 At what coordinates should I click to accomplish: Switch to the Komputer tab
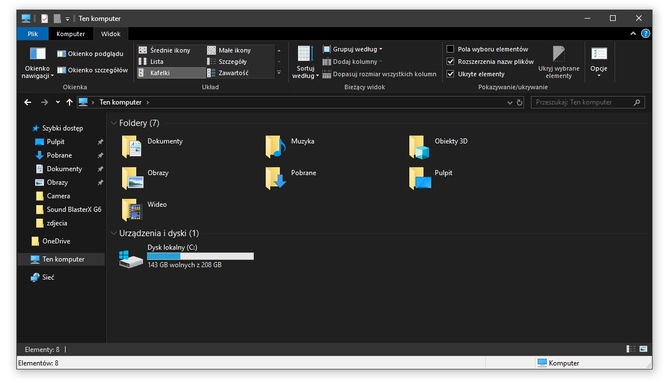[71, 34]
